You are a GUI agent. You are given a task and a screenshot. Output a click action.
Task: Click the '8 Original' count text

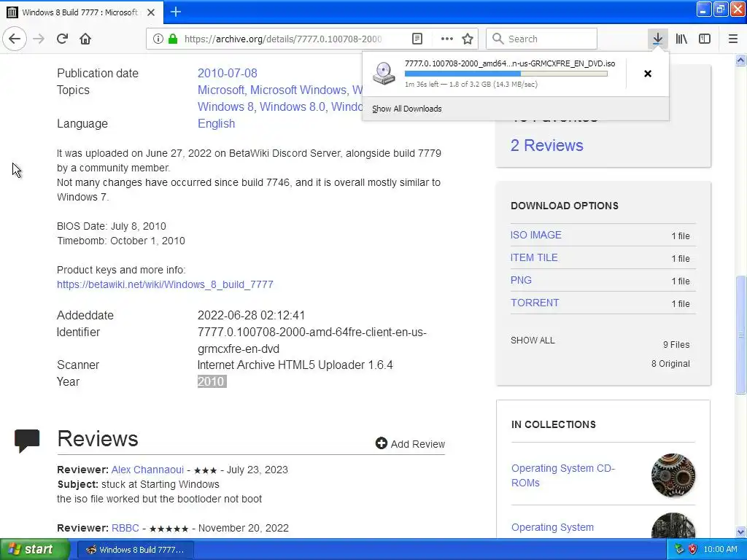pyautogui.click(x=670, y=363)
